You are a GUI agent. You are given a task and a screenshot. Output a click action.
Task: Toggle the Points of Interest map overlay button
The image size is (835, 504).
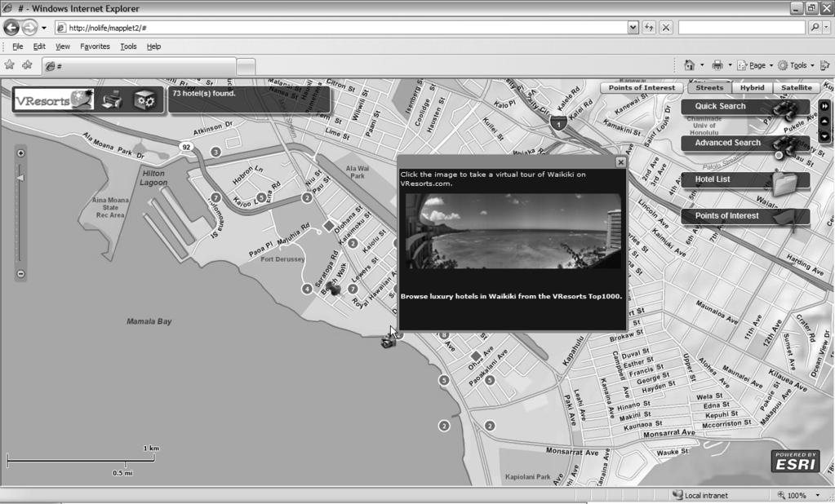pyautogui.click(x=642, y=88)
